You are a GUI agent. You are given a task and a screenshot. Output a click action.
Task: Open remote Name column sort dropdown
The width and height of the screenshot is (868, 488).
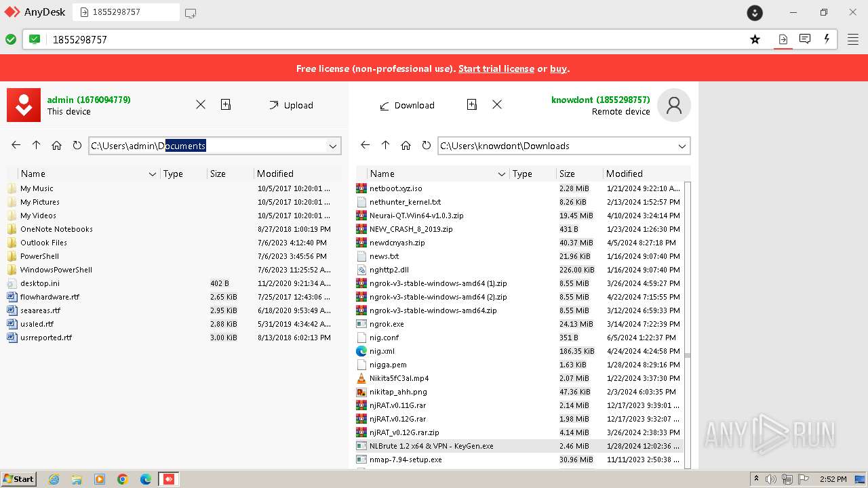click(x=502, y=174)
